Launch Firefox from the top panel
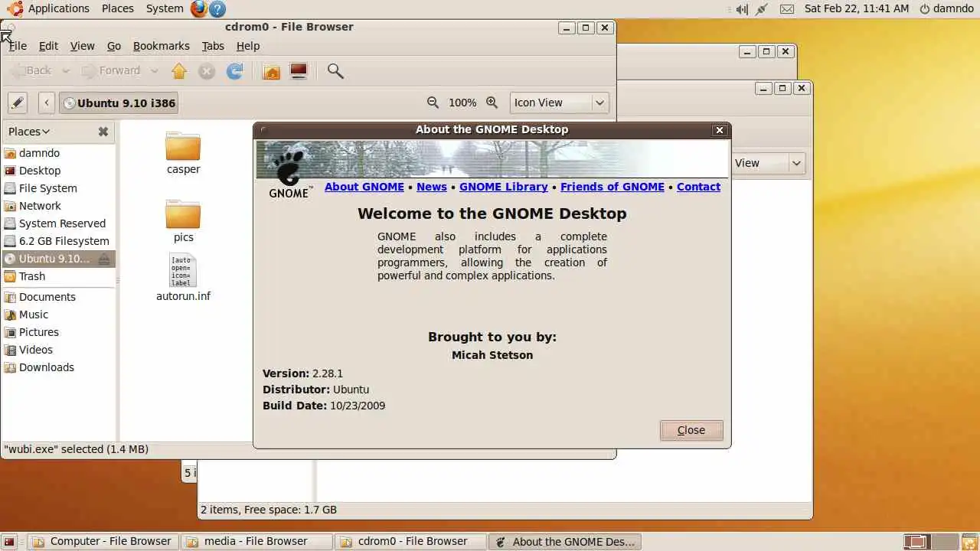 tap(199, 9)
